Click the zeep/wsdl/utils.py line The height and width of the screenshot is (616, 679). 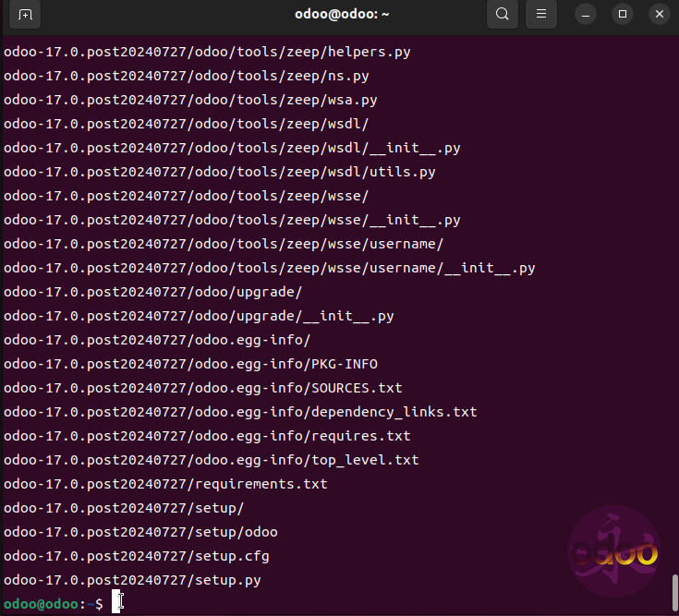[219, 172]
